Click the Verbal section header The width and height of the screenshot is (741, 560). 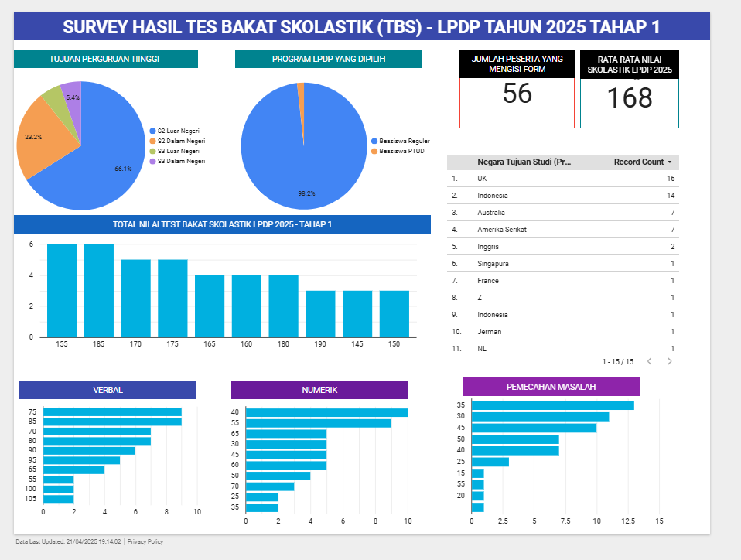[x=108, y=390]
